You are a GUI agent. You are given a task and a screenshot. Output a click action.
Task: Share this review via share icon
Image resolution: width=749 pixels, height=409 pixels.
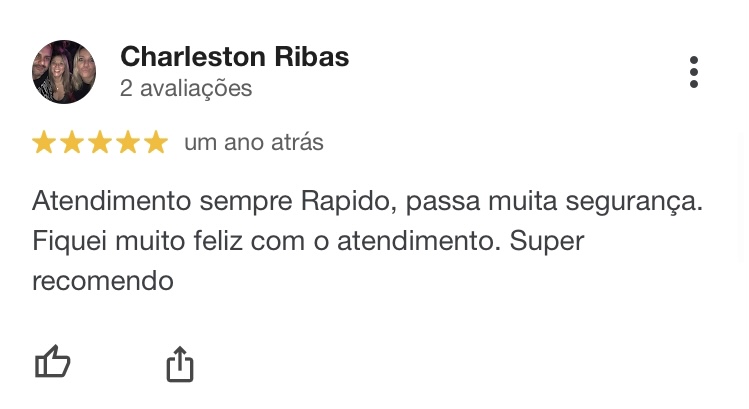(180, 364)
